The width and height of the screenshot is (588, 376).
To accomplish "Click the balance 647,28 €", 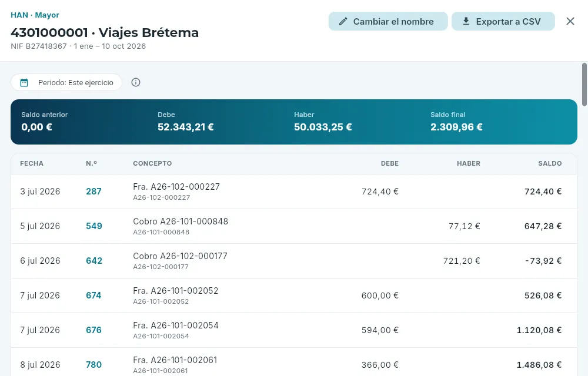I will [x=543, y=226].
